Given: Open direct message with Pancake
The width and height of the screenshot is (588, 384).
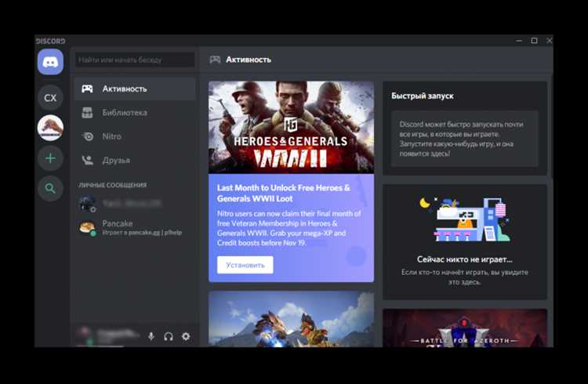Looking at the screenshot, I should 135,227.
